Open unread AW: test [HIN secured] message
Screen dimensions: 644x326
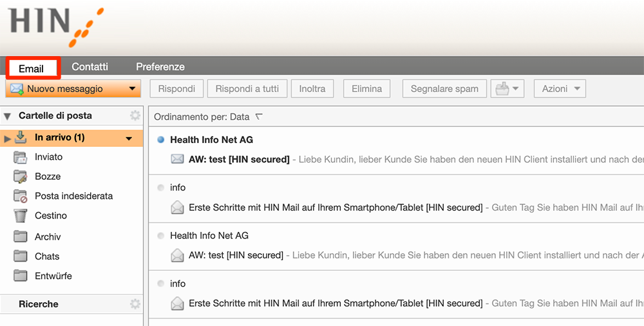tap(239, 160)
